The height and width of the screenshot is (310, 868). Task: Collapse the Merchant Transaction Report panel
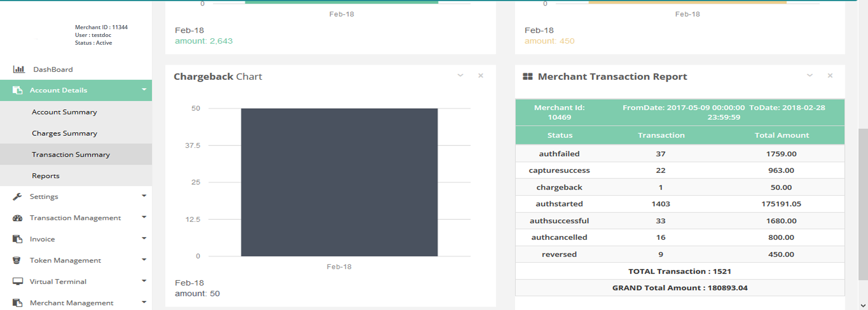click(x=810, y=76)
